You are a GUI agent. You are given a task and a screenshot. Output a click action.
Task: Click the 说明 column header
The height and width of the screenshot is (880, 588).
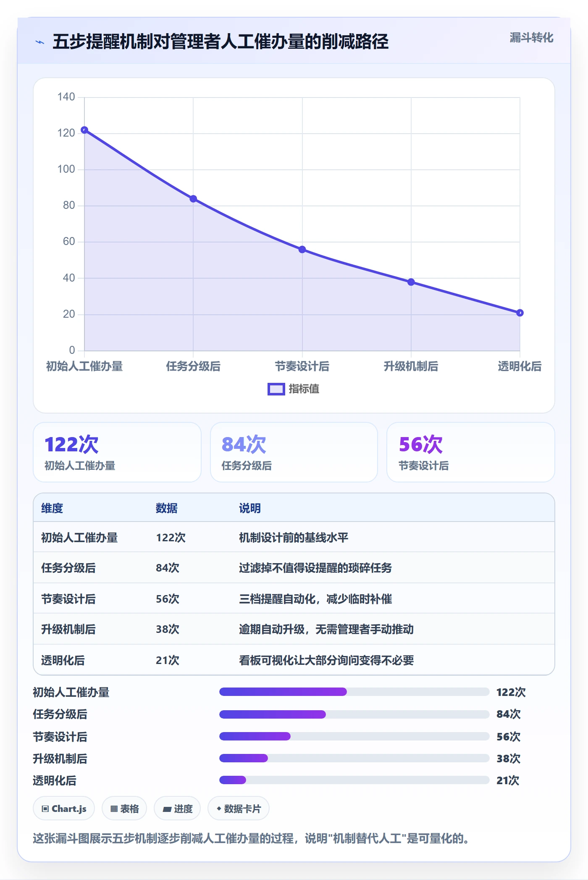[x=250, y=508]
